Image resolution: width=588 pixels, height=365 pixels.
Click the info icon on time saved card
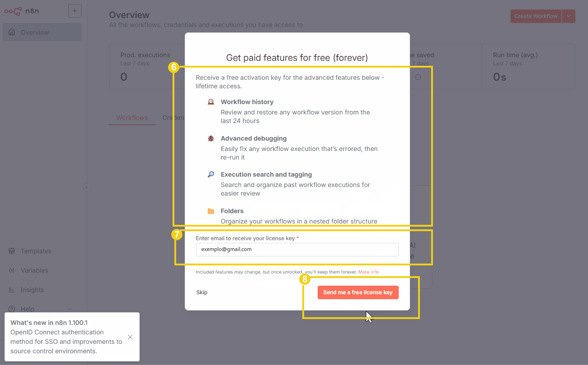[418, 77]
